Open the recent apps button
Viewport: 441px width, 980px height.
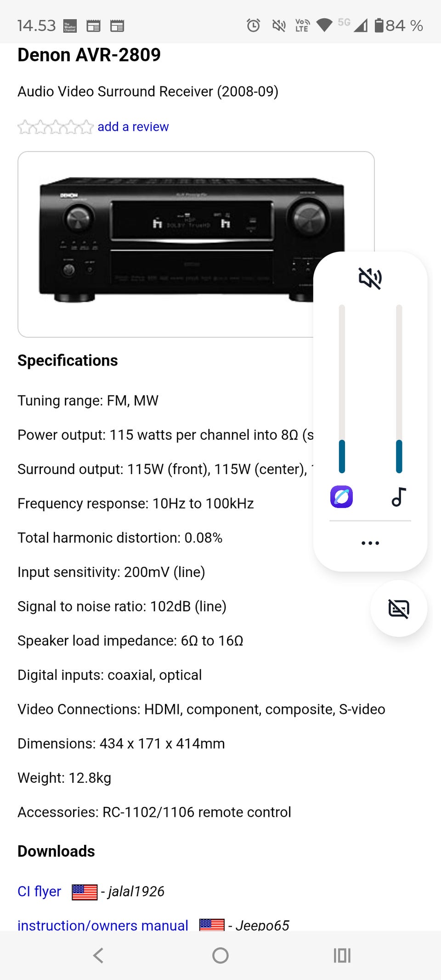[x=342, y=956]
